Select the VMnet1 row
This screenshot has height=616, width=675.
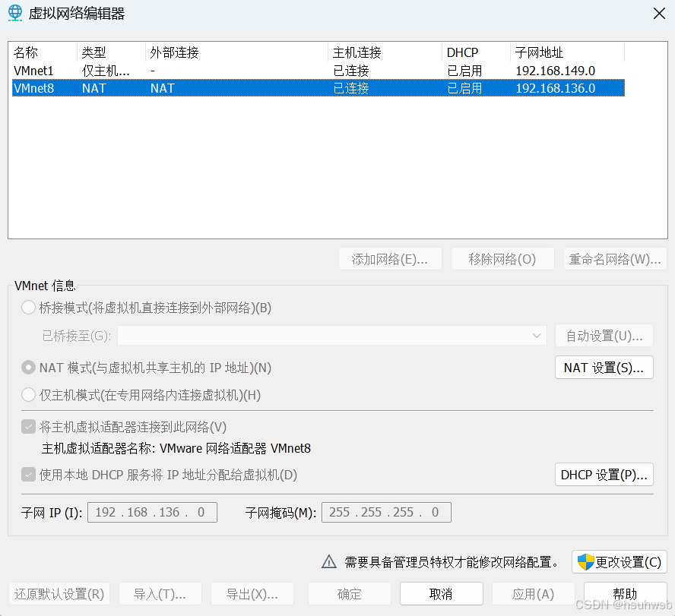[318, 71]
